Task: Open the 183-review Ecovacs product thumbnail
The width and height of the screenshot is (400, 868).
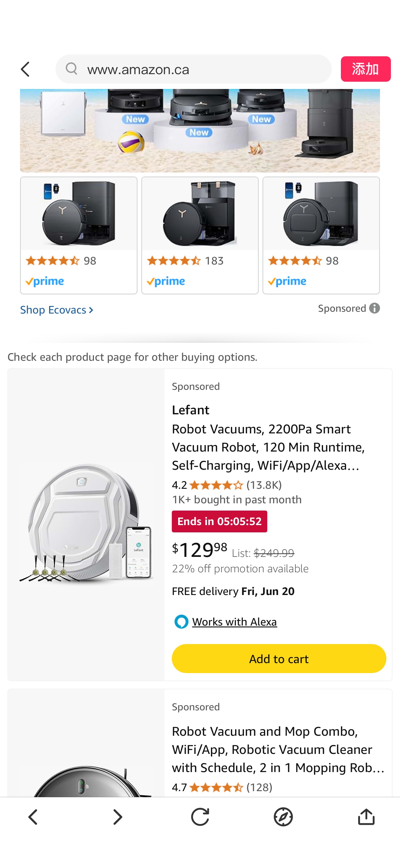Action: tap(200, 214)
